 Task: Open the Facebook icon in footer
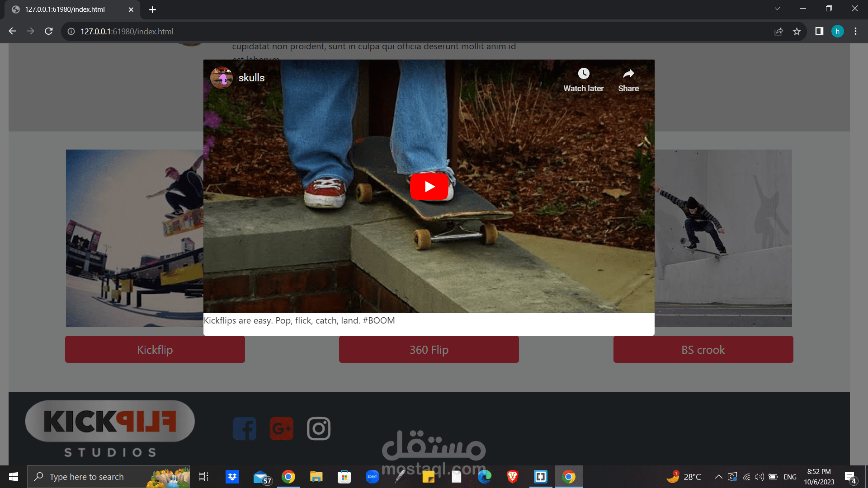pyautogui.click(x=245, y=428)
